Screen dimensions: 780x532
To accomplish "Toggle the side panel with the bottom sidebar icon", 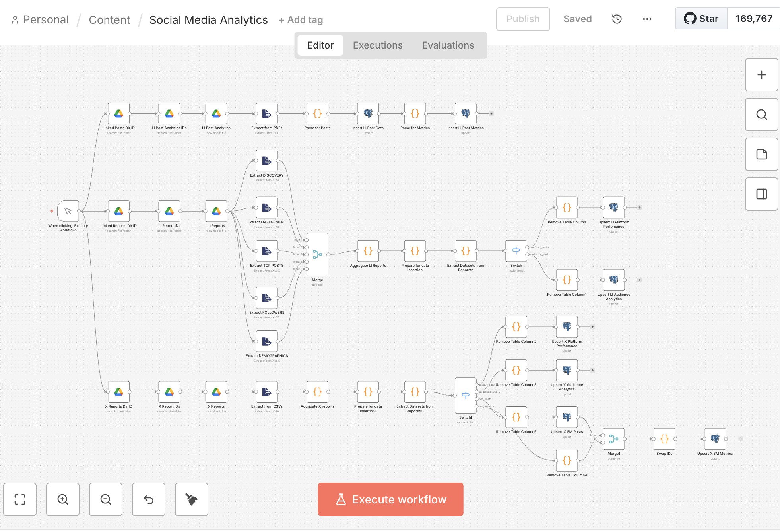I will [761, 194].
